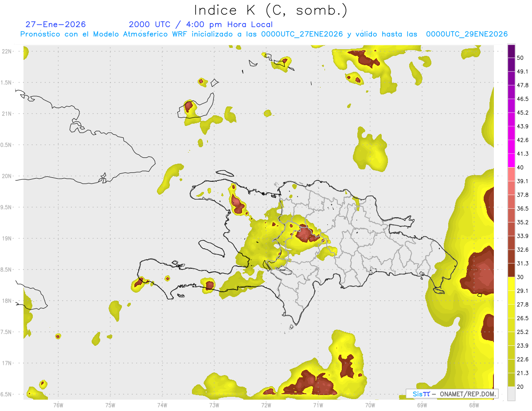Click the "0000UTC_27ENE2026" initialization timestamp
The image size is (532, 411).
302,34
